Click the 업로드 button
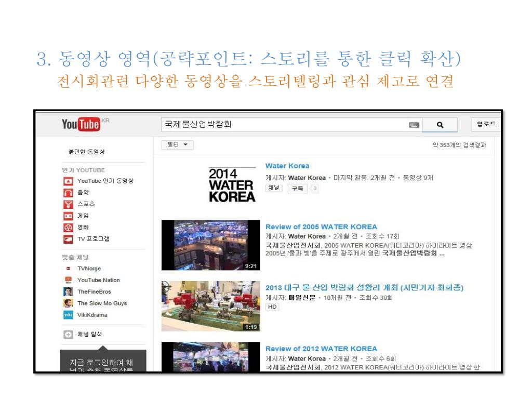The width and height of the screenshot is (532, 399). [x=486, y=124]
